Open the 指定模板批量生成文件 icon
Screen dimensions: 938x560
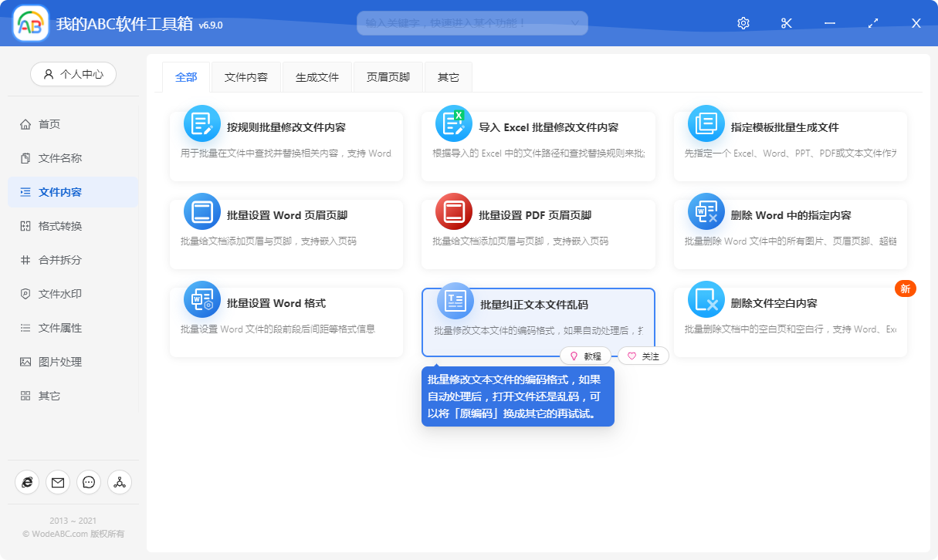(x=706, y=123)
